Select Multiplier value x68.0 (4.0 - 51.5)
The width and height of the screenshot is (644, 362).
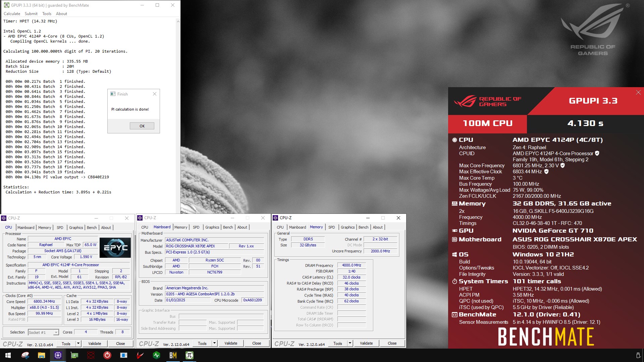44,308
